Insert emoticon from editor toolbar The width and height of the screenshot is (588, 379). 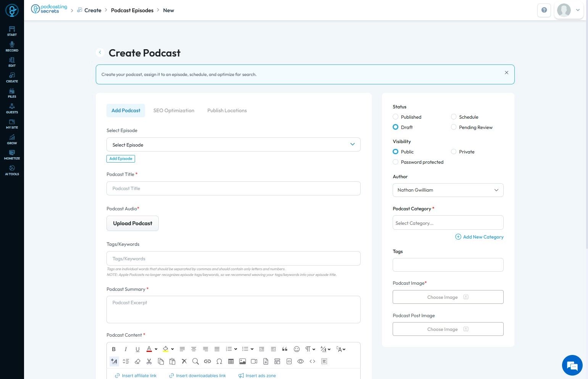click(296, 349)
